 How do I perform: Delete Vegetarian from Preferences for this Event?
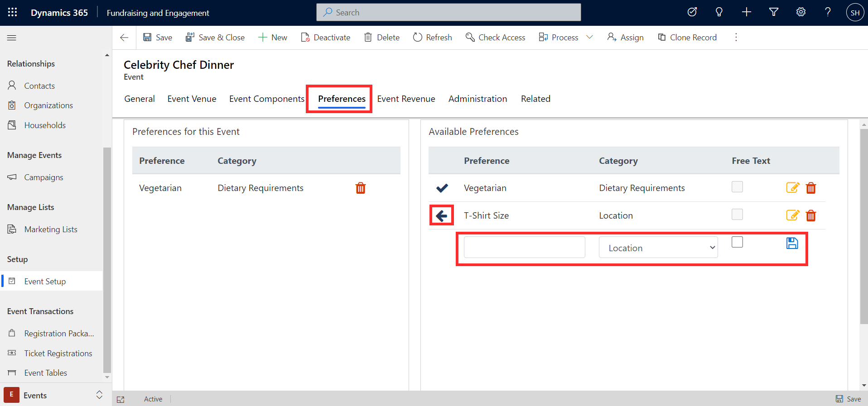click(x=361, y=188)
